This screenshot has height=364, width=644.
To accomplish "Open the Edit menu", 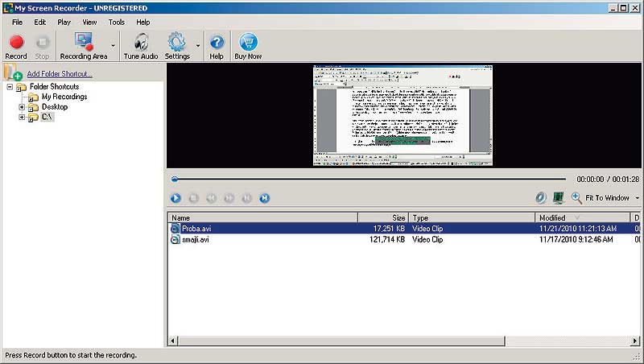I will tap(39, 23).
